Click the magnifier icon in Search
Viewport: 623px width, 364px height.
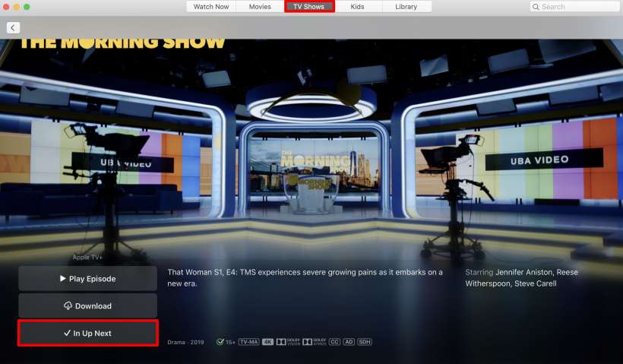click(x=536, y=7)
